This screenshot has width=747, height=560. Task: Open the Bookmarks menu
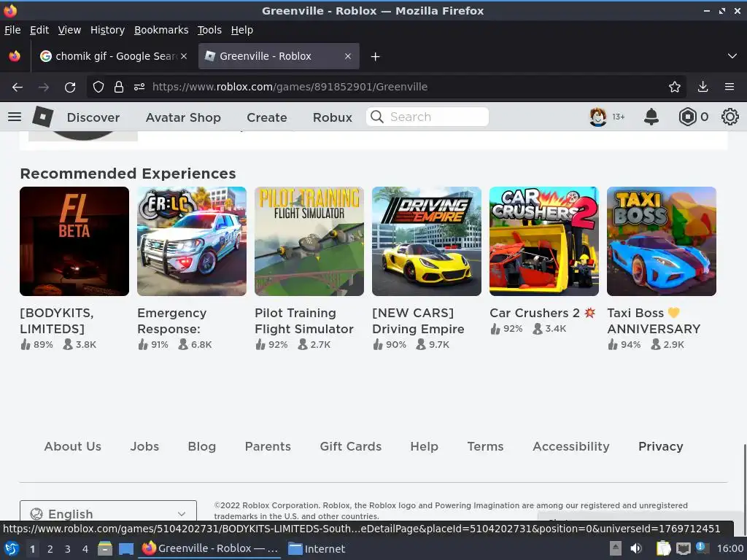[x=161, y=30]
